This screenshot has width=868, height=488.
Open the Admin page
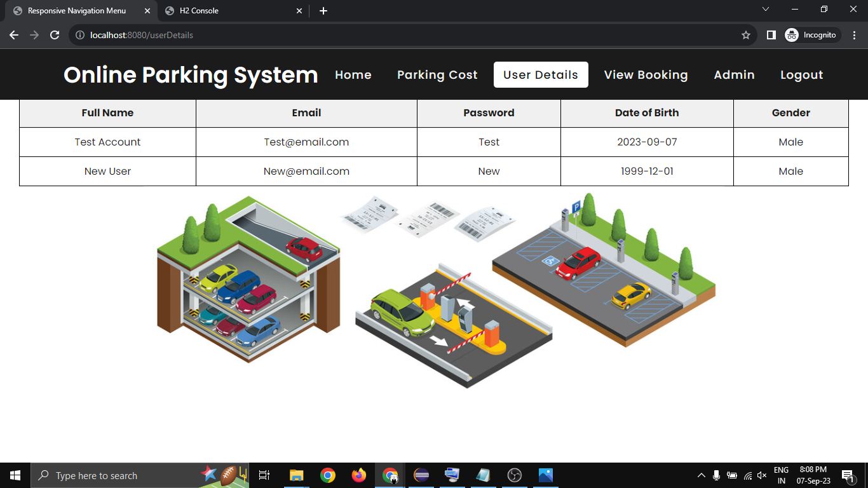click(734, 75)
